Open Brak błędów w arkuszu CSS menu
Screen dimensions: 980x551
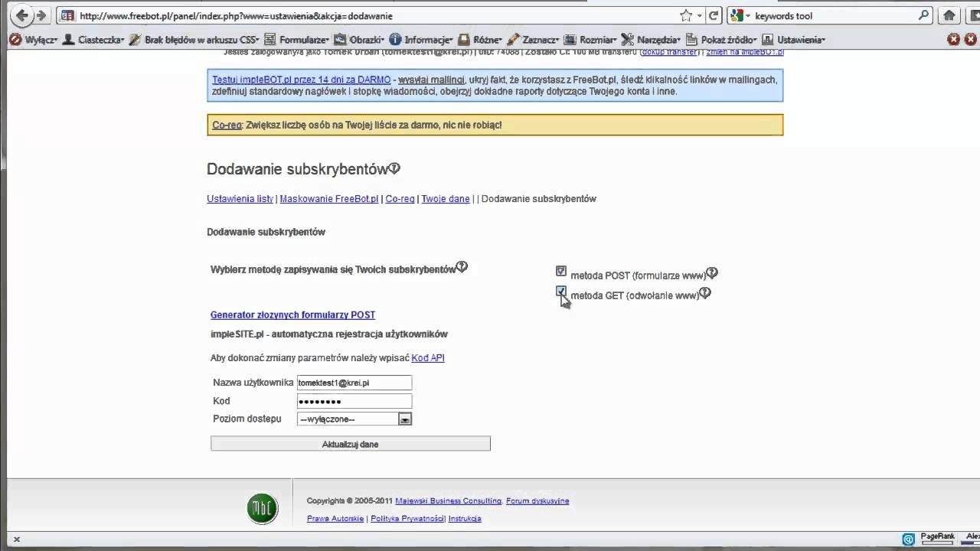click(x=195, y=40)
